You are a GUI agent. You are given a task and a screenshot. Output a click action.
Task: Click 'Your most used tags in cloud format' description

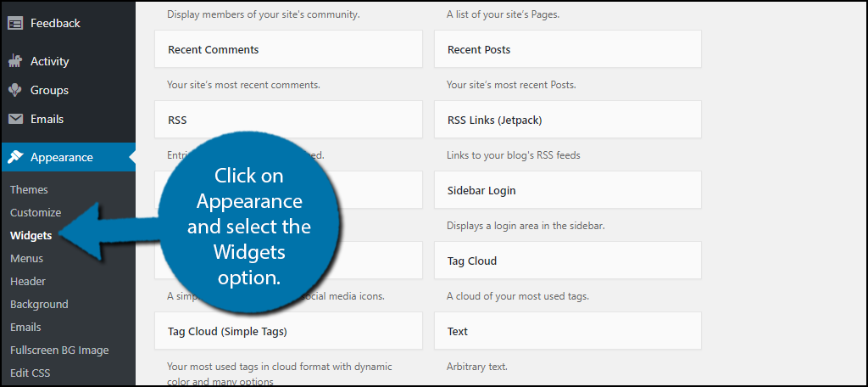[x=280, y=373]
